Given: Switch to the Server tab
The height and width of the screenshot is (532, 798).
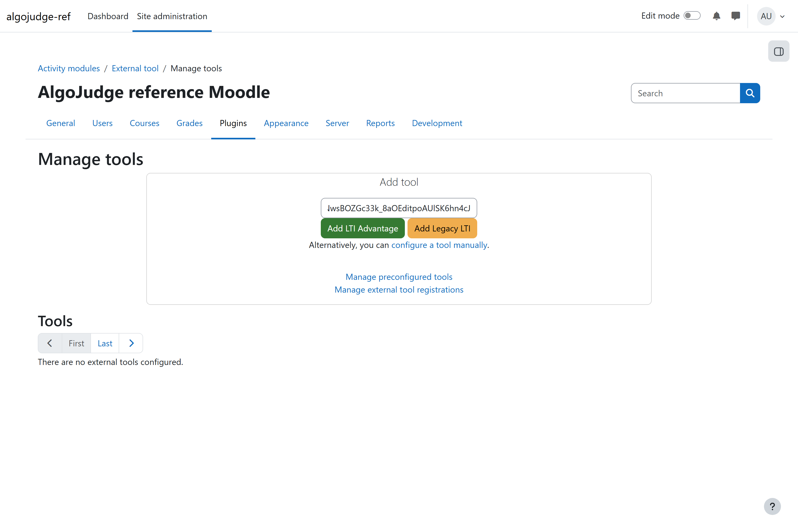Looking at the screenshot, I should pyautogui.click(x=337, y=123).
